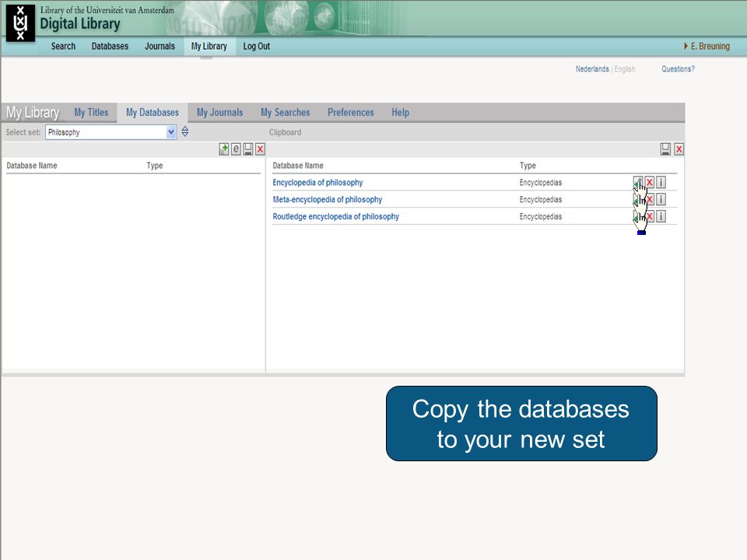Click the Clipboard label
The height and width of the screenshot is (560, 747).
click(285, 132)
